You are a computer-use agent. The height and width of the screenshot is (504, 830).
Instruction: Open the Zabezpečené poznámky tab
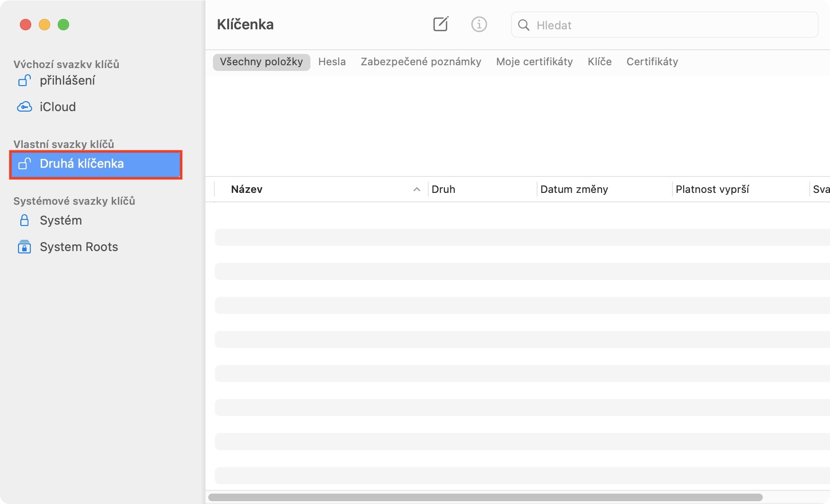click(421, 62)
